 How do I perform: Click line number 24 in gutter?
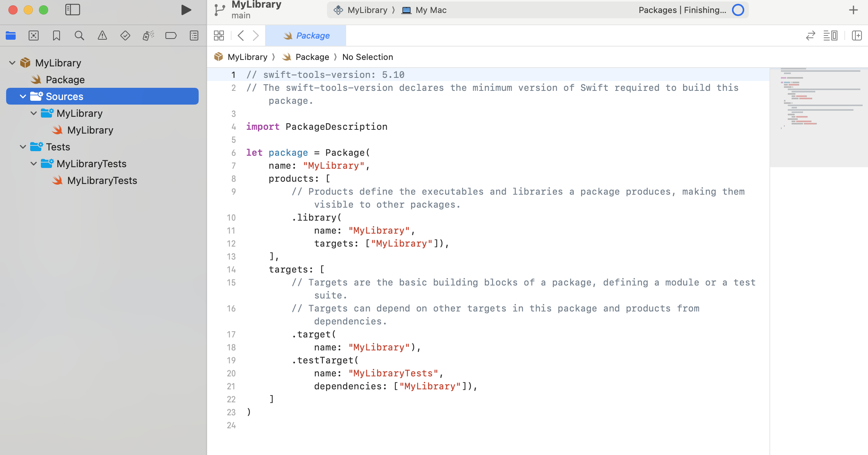[231, 425]
